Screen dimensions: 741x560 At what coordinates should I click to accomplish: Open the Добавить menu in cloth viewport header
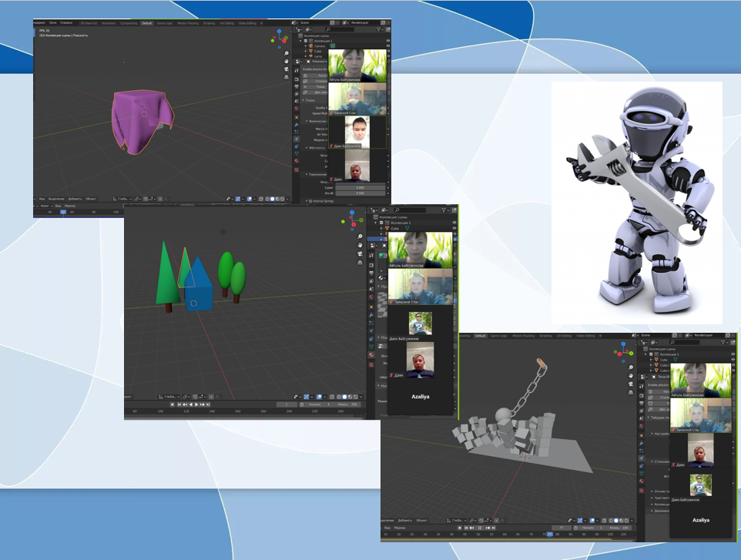click(75, 199)
